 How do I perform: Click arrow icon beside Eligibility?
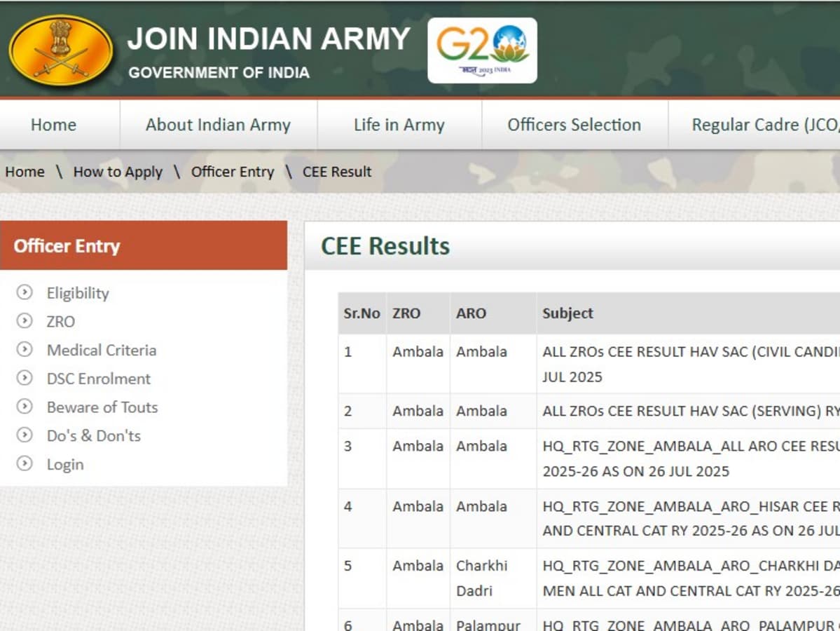[x=24, y=292]
